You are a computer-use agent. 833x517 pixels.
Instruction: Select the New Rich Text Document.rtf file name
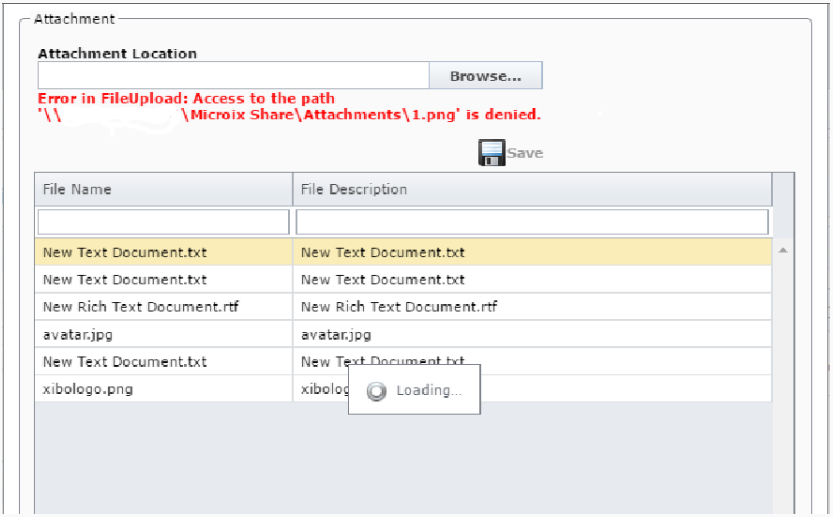tap(140, 307)
